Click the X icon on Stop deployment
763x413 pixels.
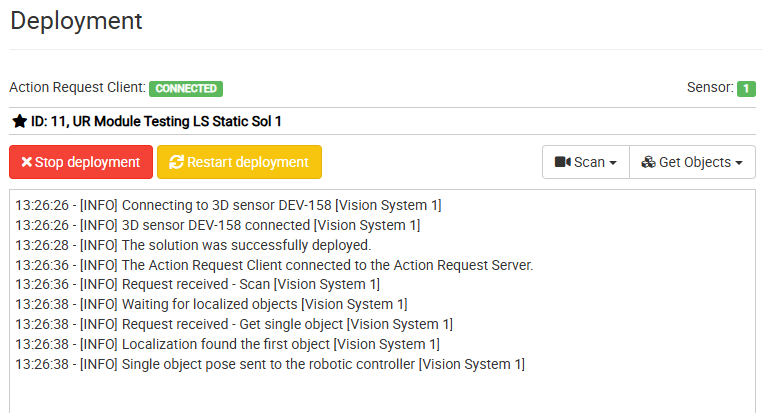tap(26, 162)
